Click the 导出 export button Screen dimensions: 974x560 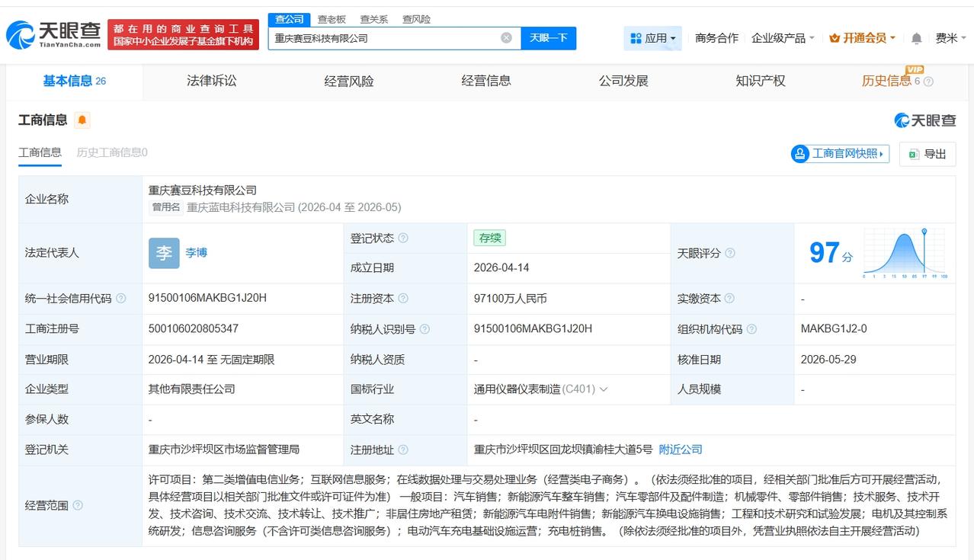click(928, 154)
